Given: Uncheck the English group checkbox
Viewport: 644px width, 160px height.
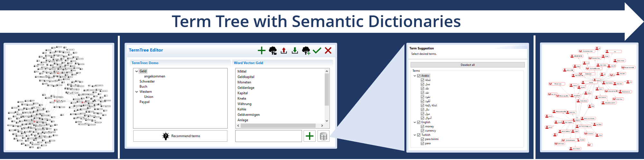Looking at the screenshot, I should pos(419,122).
